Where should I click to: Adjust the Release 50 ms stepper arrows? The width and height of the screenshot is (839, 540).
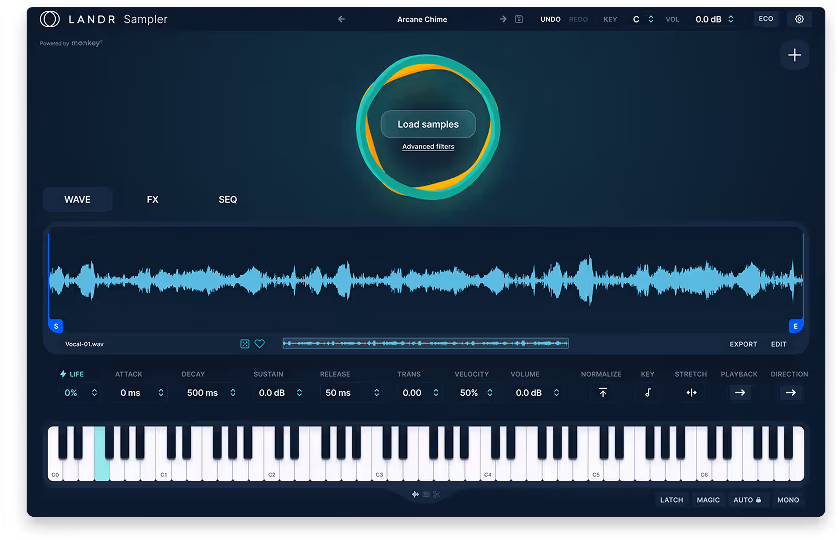pos(377,393)
